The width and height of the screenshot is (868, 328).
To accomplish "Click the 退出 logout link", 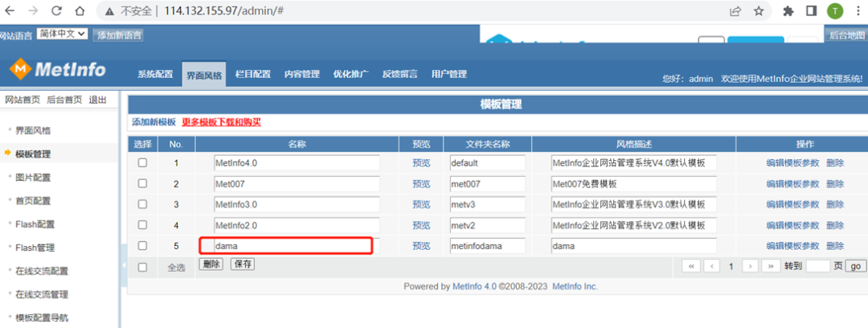I will 97,100.
